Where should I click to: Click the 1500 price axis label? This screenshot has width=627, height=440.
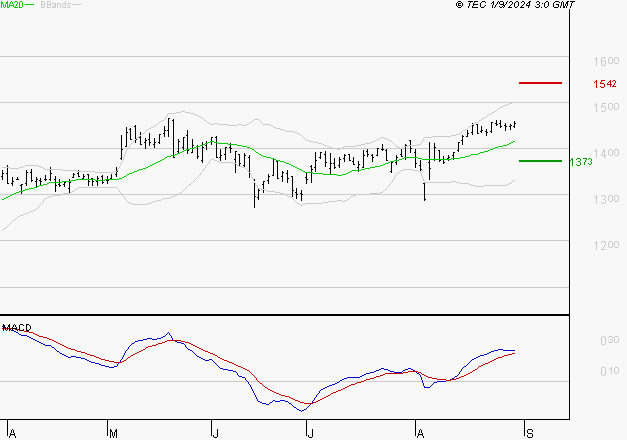point(606,107)
